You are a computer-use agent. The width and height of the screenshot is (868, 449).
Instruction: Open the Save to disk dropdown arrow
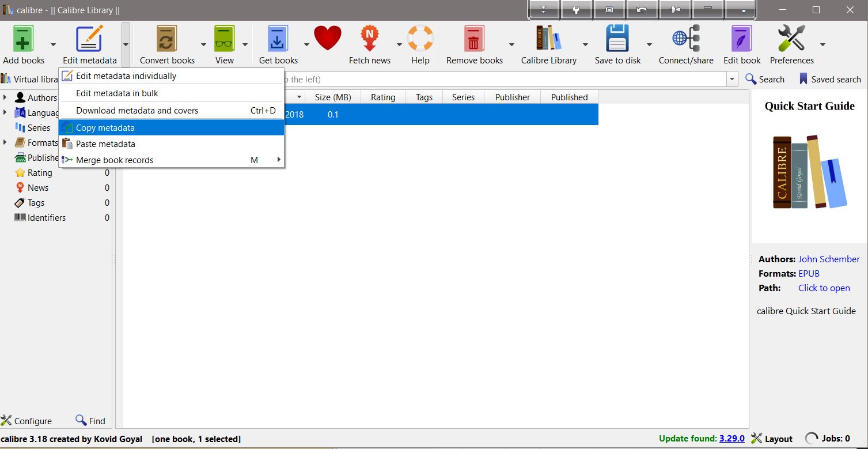pos(649,44)
